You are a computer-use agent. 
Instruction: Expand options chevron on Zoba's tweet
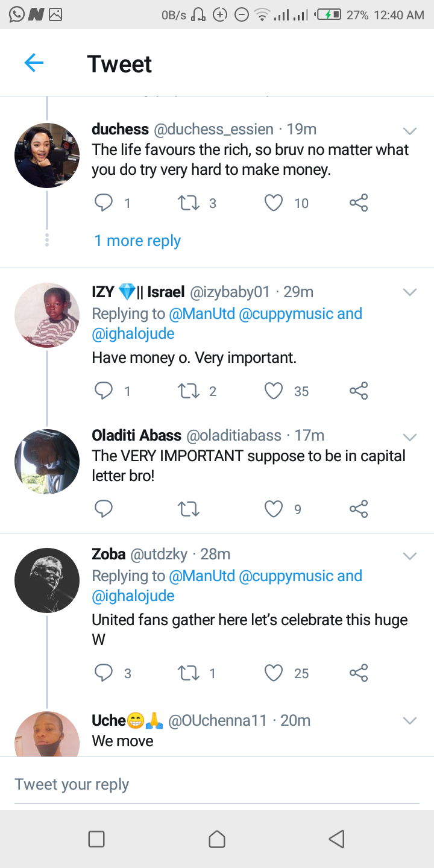tap(410, 555)
